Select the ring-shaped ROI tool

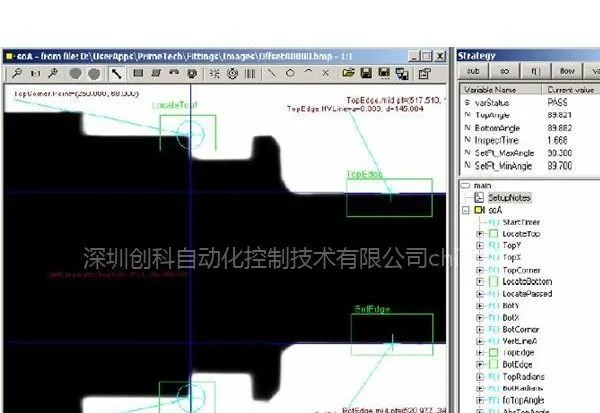click(x=192, y=73)
